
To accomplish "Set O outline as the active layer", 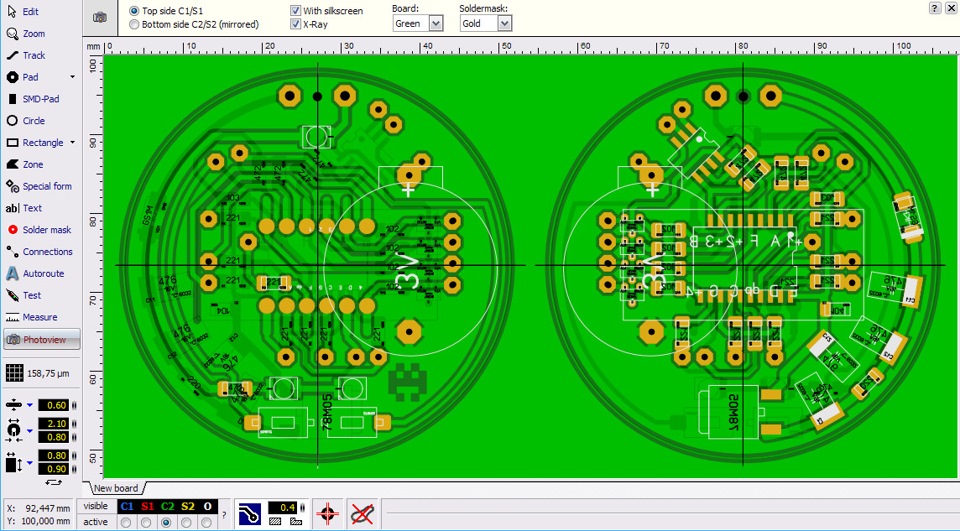I will pyautogui.click(x=207, y=522).
